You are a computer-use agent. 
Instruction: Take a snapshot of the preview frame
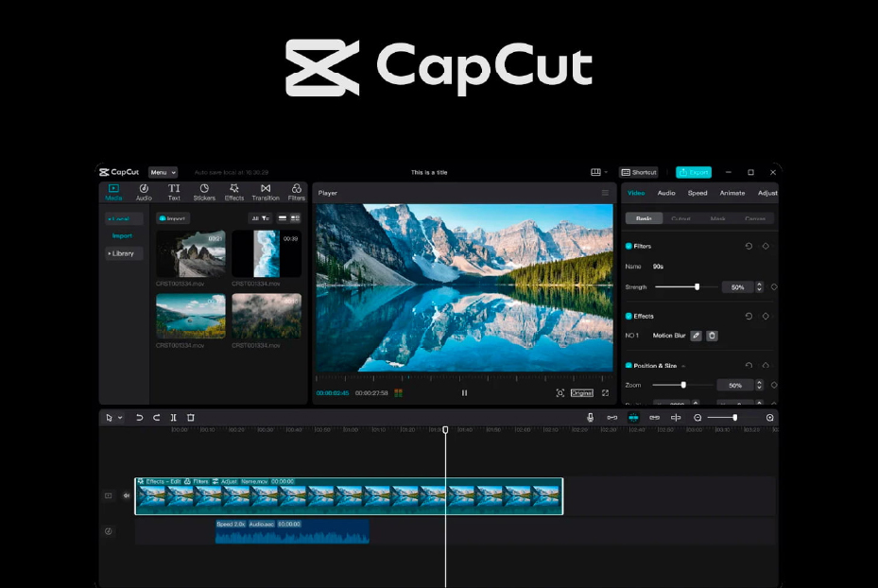pos(560,393)
